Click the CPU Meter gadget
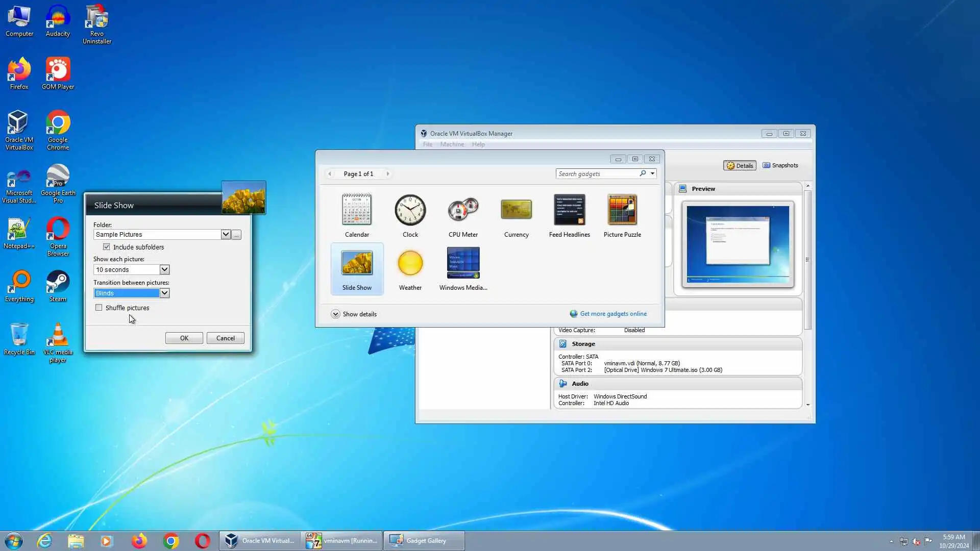This screenshot has width=980, height=551. (463, 210)
